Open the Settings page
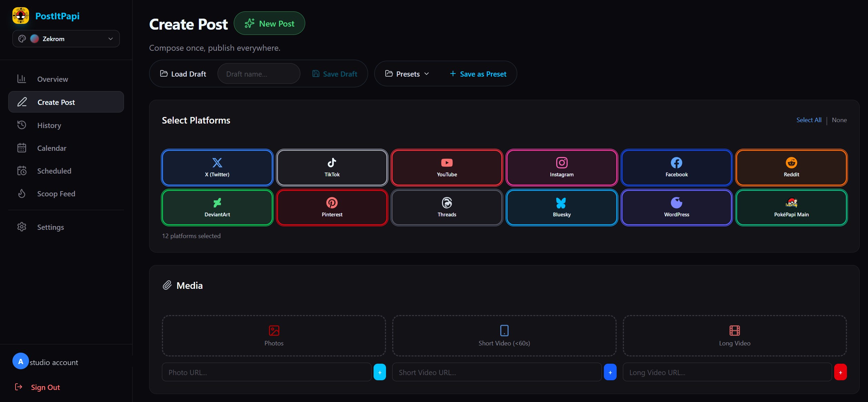 pyautogui.click(x=66, y=227)
